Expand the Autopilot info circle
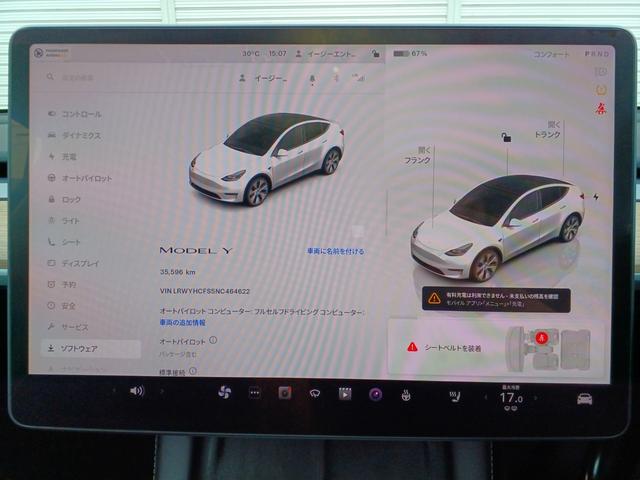Image resolution: width=640 pixels, height=480 pixels. point(213,340)
